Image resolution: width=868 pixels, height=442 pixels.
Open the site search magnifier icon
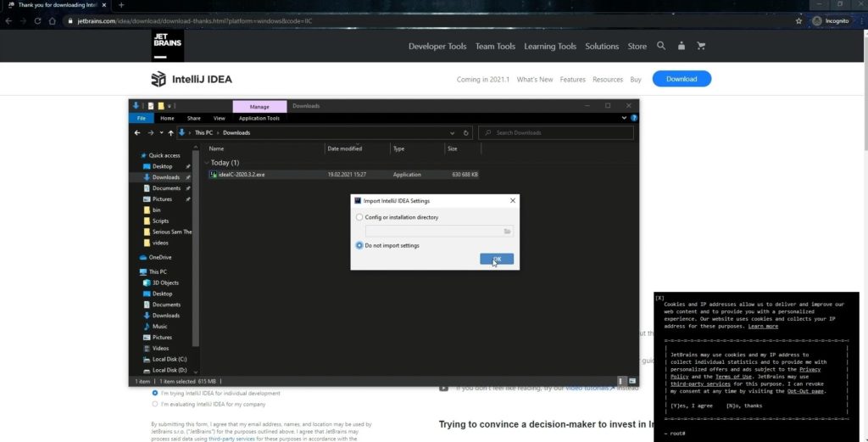point(661,46)
